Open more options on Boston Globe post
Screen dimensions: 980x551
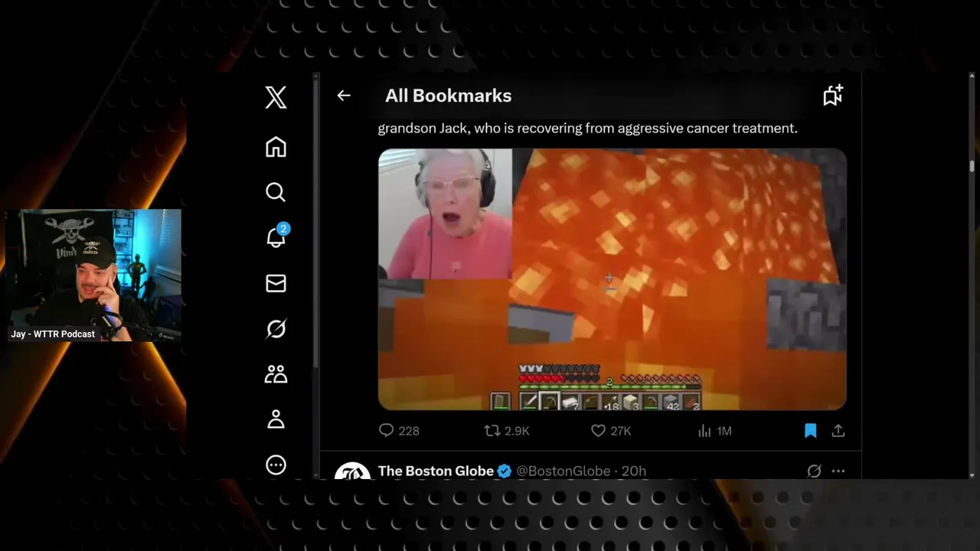coord(838,471)
